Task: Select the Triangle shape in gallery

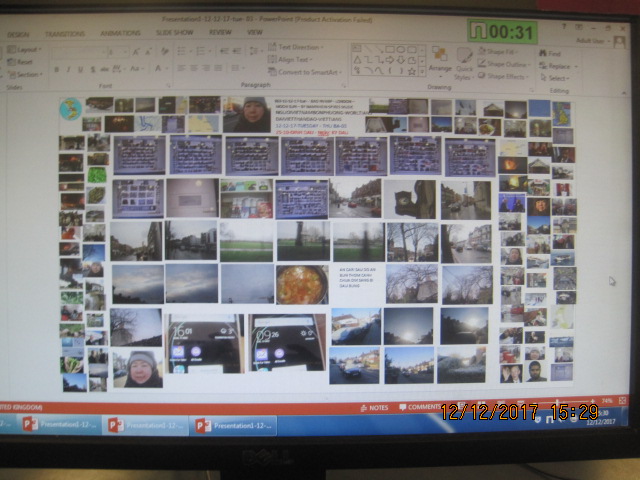Action: click(x=357, y=60)
